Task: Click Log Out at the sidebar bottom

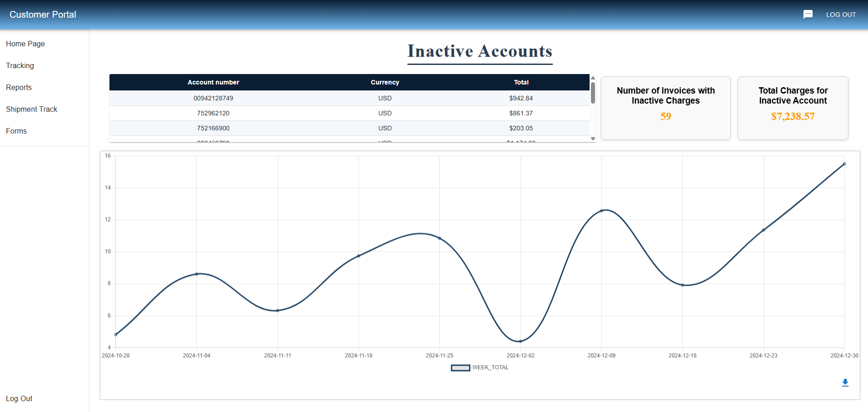Action: [19, 398]
